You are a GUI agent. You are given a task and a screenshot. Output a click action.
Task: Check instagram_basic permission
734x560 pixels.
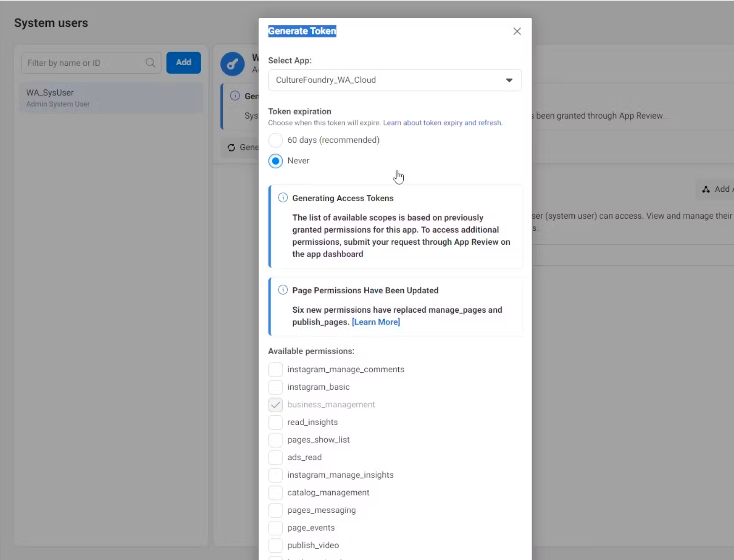[276, 387]
